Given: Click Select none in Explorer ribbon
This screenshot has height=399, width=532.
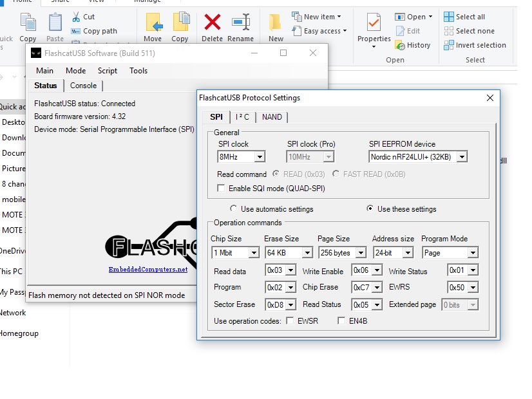Looking at the screenshot, I should coord(470,31).
